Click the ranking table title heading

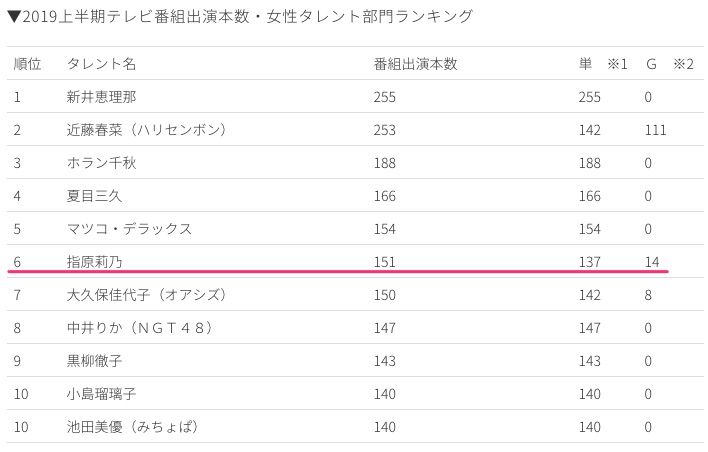tap(240, 17)
